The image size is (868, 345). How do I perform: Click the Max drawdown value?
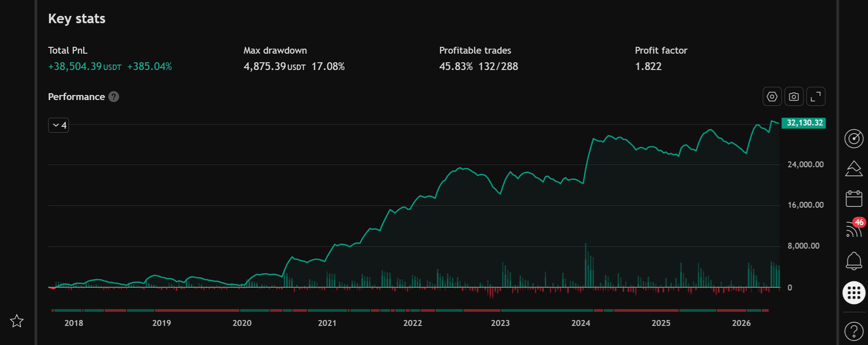294,66
